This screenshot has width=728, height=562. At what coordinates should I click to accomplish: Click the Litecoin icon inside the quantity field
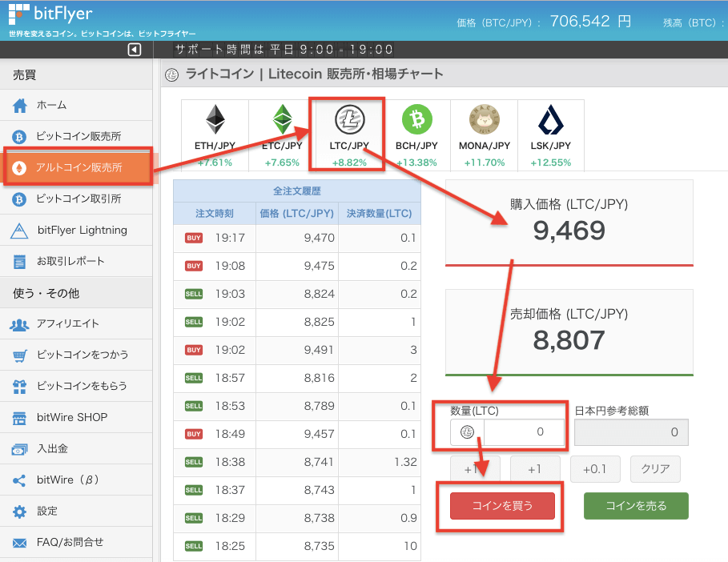467,432
